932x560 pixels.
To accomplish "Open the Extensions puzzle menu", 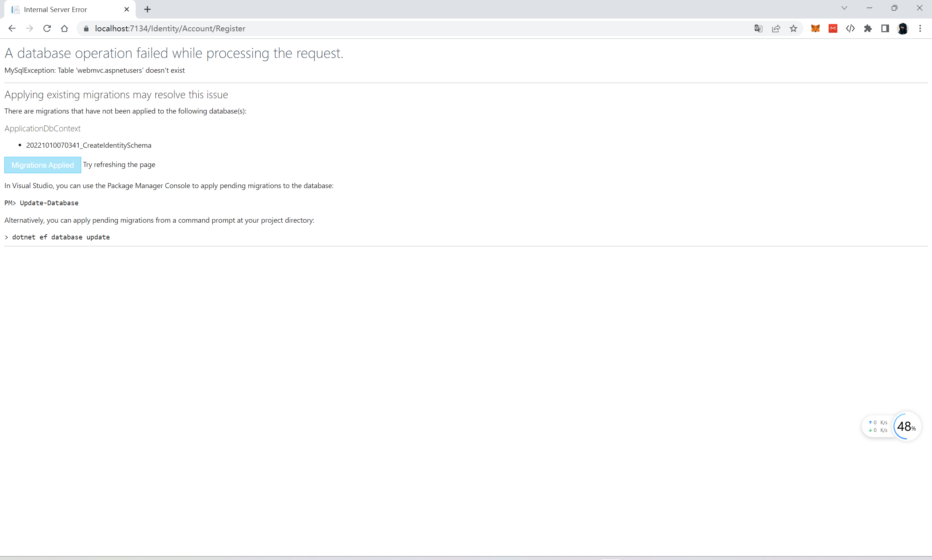I will pos(868,28).
